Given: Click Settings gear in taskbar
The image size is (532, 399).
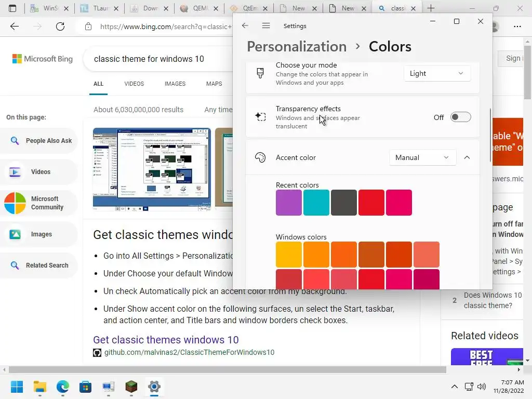Looking at the screenshot, I should (x=154, y=387).
